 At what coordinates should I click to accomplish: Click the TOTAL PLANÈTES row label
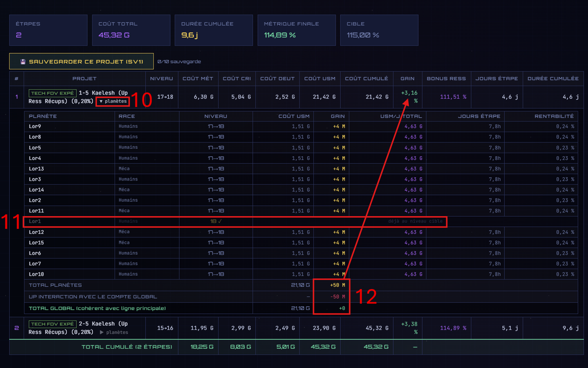55,285
